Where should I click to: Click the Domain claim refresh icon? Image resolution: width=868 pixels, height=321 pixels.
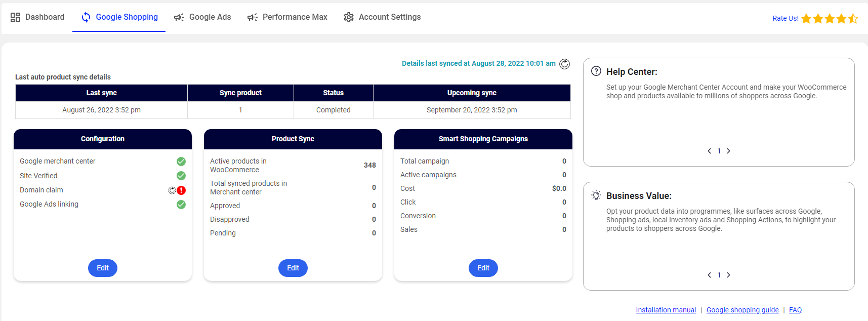(x=172, y=190)
